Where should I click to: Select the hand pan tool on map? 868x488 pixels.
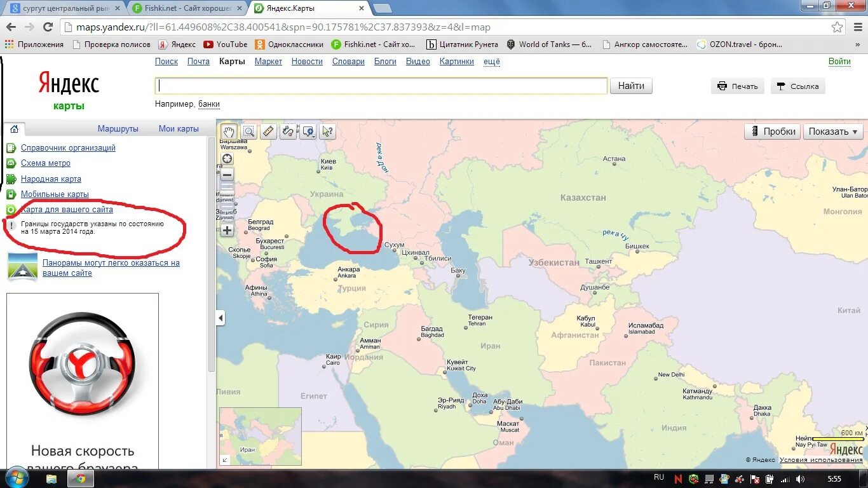point(229,132)
